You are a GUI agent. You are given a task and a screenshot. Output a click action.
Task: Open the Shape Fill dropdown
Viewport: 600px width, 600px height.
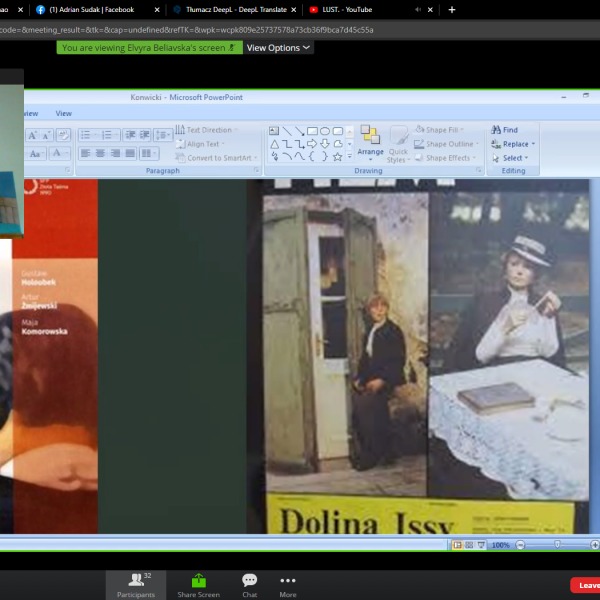[x=440, y=130]
